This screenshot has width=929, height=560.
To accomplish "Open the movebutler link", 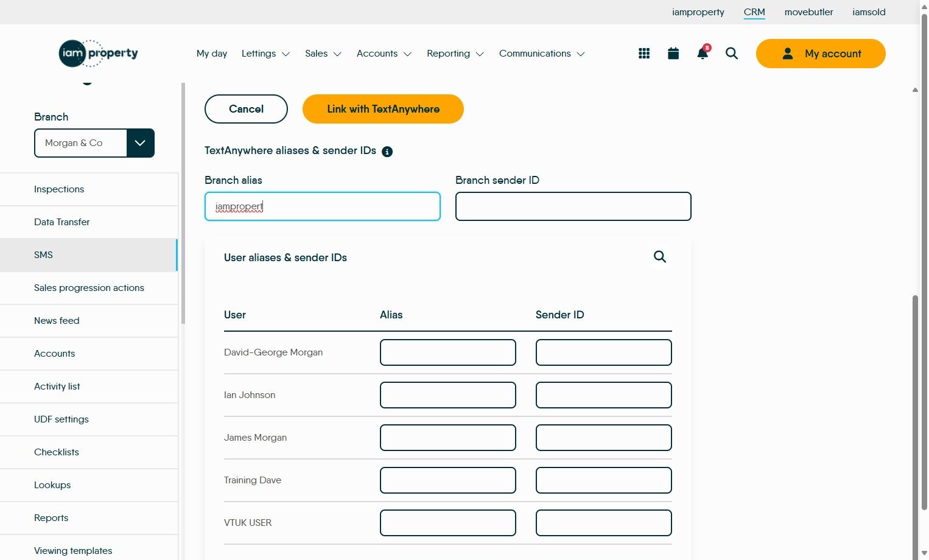I will click(808, 12).
